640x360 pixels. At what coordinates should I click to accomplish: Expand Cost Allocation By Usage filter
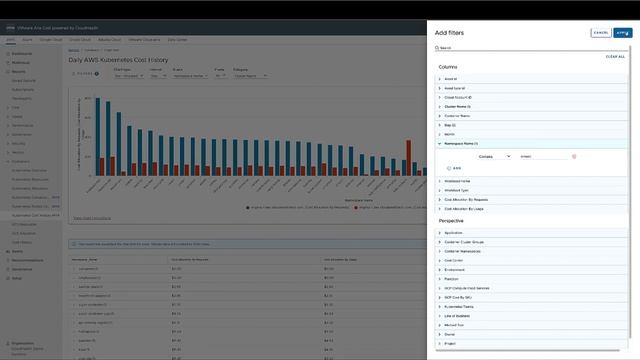click(531, 209)
